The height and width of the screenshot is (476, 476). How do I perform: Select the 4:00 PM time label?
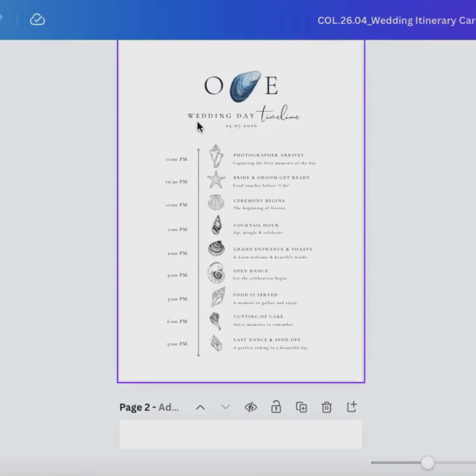coord(177,275)
